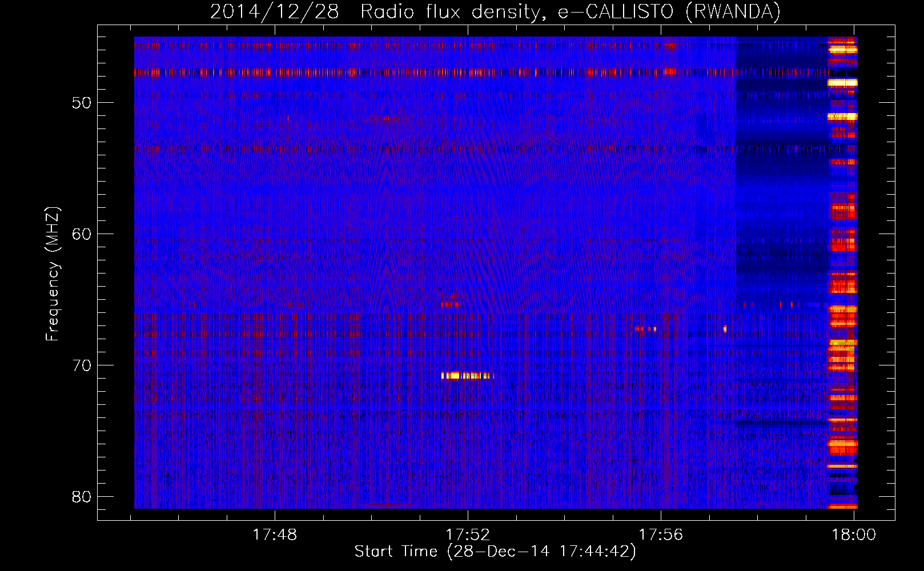924x571 pixels.
Task: Click the 17:52 time tick label
Action: point(468,535)
